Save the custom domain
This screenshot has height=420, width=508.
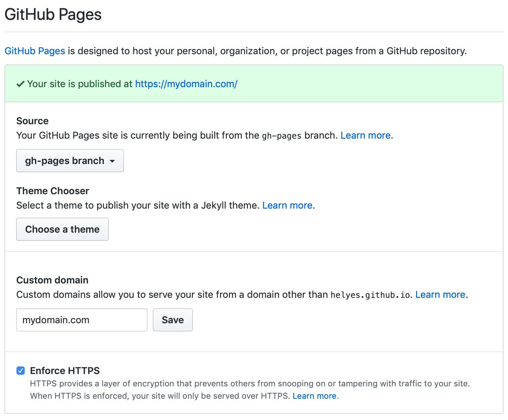[173, 320]
